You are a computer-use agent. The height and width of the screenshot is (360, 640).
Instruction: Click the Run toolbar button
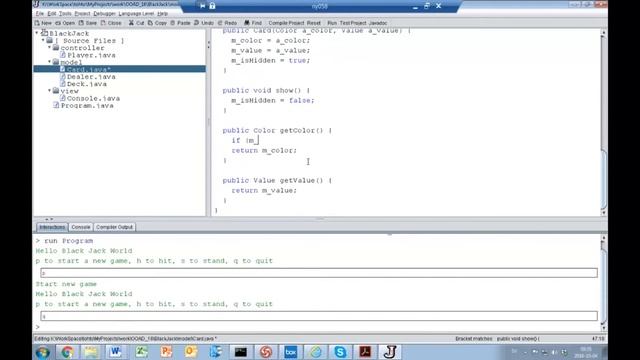point(332,23)
